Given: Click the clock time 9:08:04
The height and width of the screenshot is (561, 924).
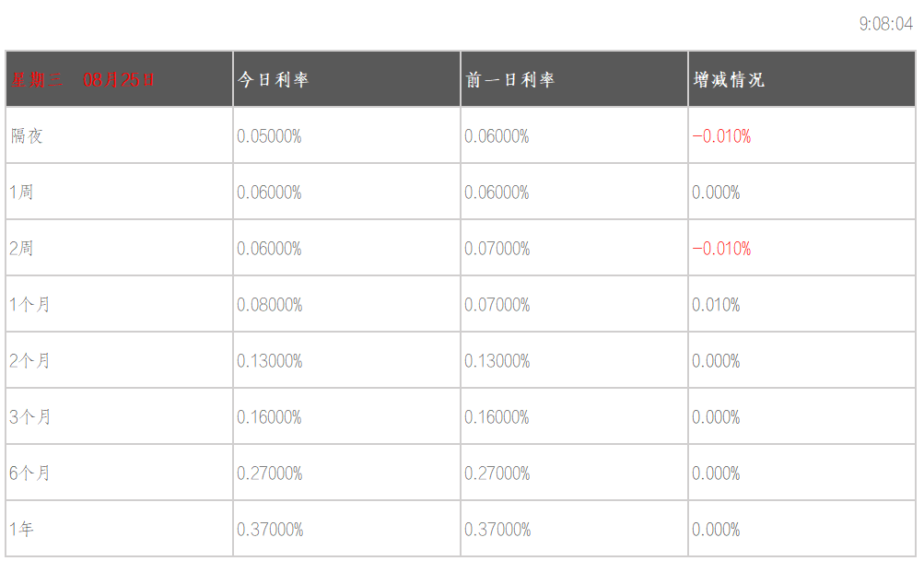Looking at the screenshot, I should click(885, 24).
